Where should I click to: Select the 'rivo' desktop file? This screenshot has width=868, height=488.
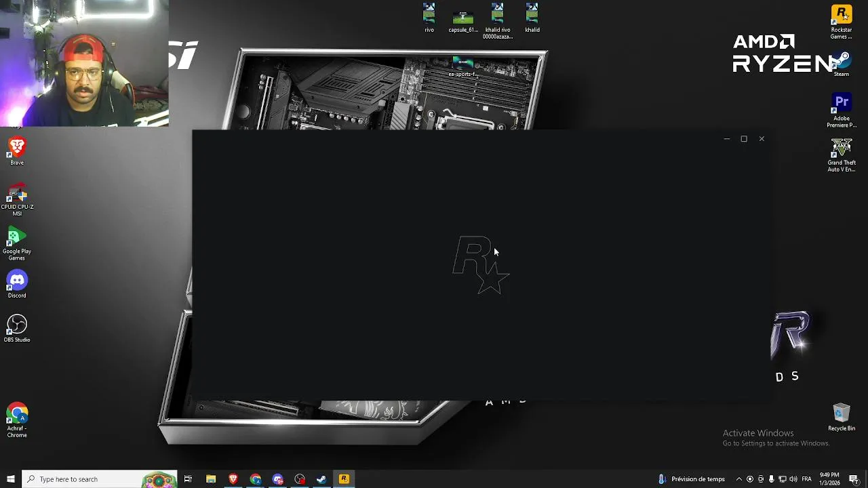(429, 18)
